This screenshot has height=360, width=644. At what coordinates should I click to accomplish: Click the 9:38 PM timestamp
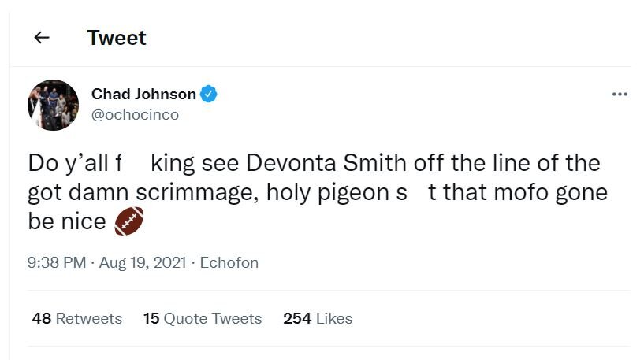point(56,263)
